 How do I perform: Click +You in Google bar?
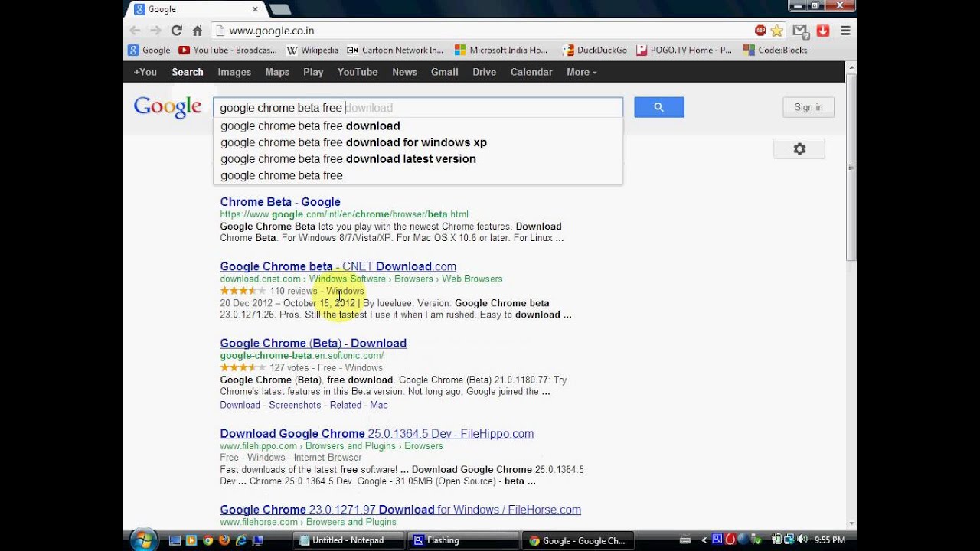click(x=145, y=72)
